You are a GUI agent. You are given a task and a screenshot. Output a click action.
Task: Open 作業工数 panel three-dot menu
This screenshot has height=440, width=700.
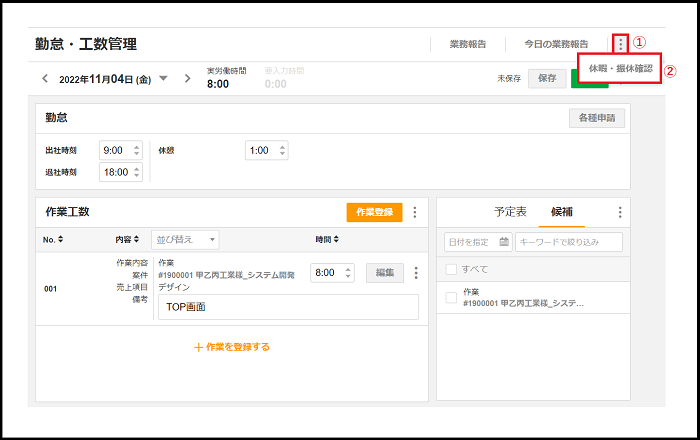[415, 212]
